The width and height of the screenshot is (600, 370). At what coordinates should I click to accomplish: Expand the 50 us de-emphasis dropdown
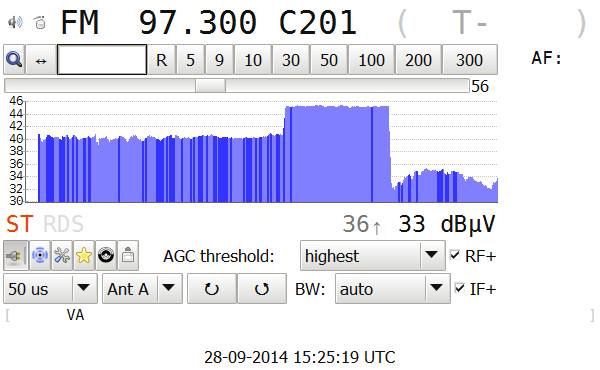[x=51, y=289]
